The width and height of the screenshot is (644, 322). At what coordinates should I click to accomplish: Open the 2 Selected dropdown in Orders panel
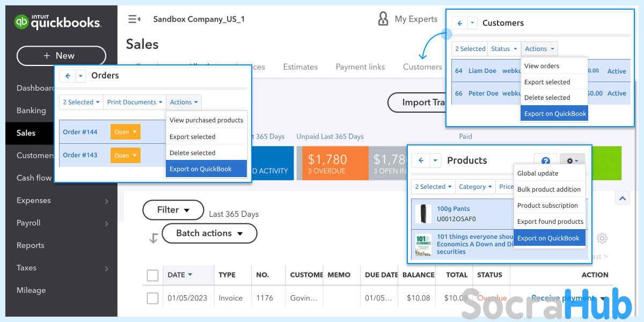82,102
